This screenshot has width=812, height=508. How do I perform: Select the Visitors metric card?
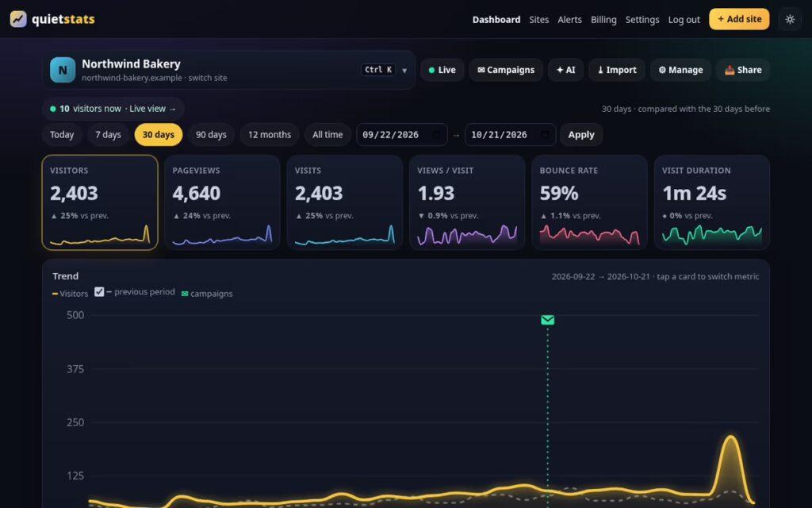click(100, 202)
